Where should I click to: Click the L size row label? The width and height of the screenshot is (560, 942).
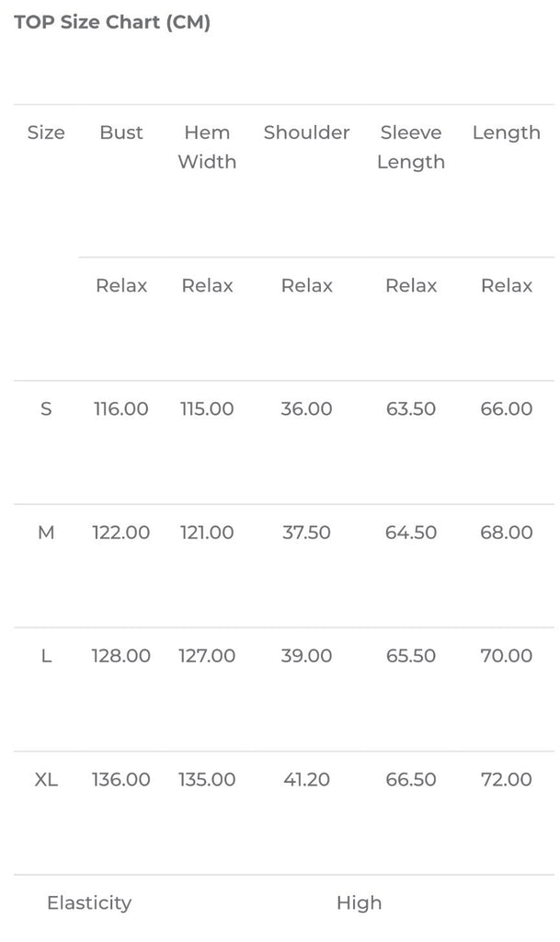click(46, 656)
